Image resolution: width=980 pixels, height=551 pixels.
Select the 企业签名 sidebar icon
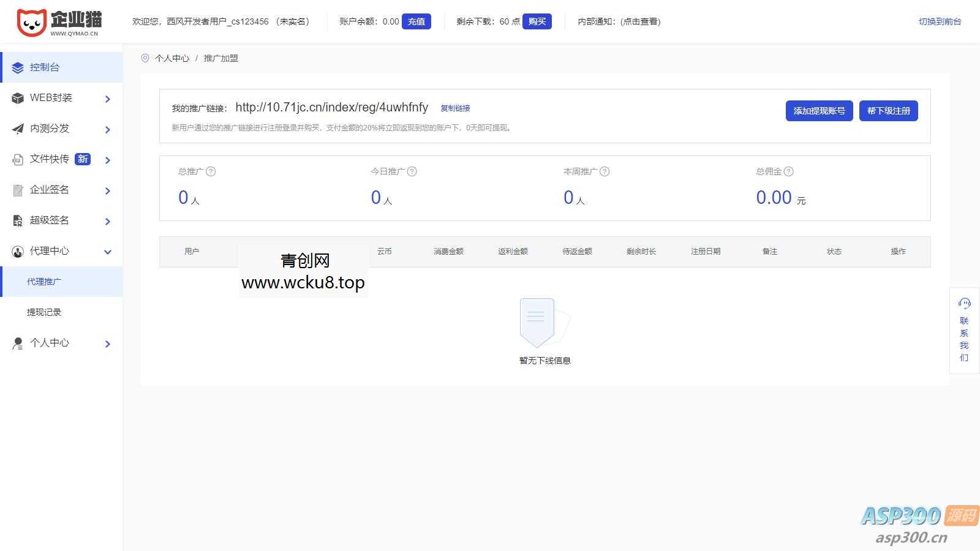pos(18,190)
